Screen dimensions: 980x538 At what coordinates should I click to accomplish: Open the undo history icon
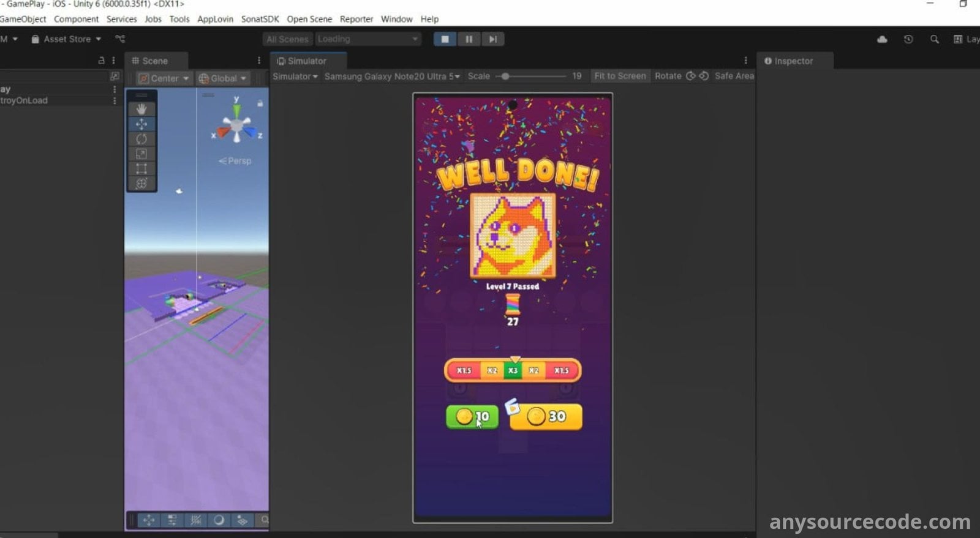(x=908, y=39)
